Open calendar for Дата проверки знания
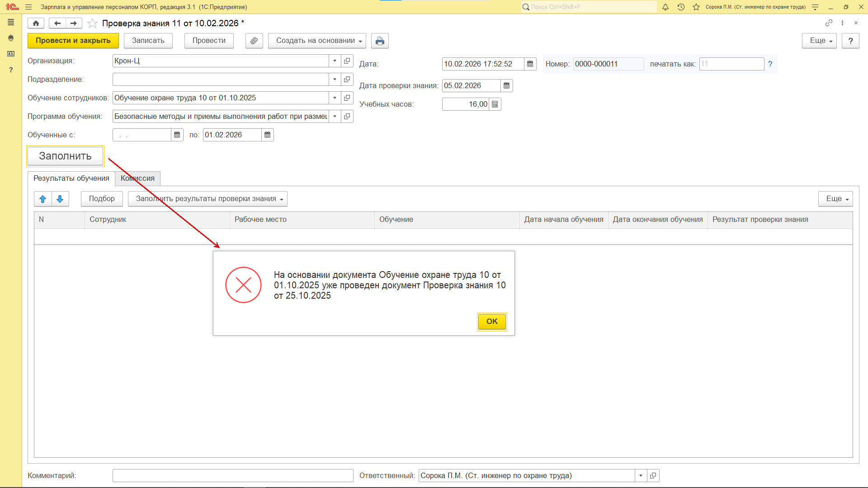 (x=507, y=86)
